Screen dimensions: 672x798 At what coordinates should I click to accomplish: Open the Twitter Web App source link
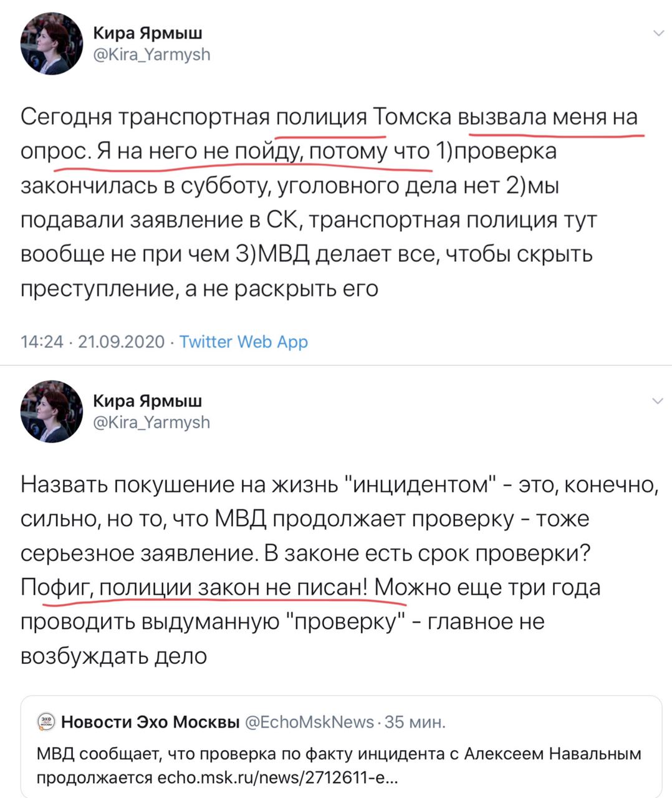click(243, 342)
